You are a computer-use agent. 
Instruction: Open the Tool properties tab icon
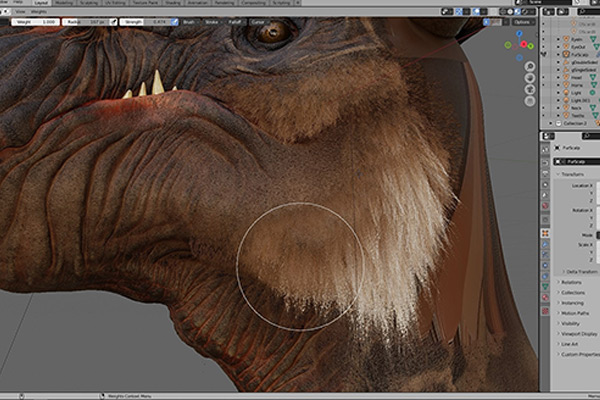(545, 150)
